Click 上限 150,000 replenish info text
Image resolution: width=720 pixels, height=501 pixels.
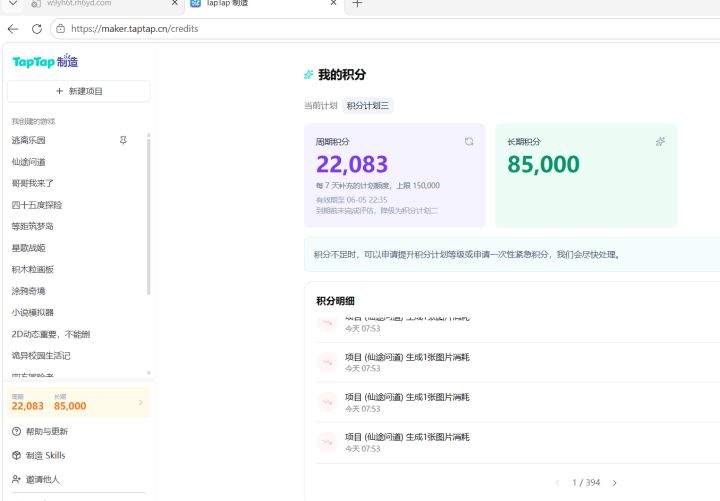(377, 186)
